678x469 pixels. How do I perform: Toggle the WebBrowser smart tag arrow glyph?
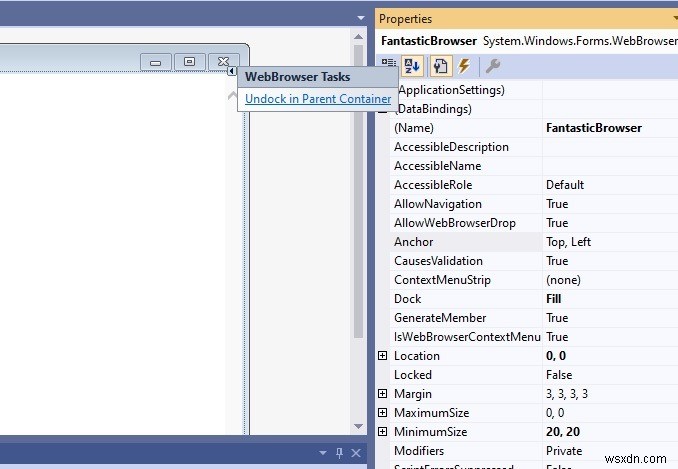[232, 71]
